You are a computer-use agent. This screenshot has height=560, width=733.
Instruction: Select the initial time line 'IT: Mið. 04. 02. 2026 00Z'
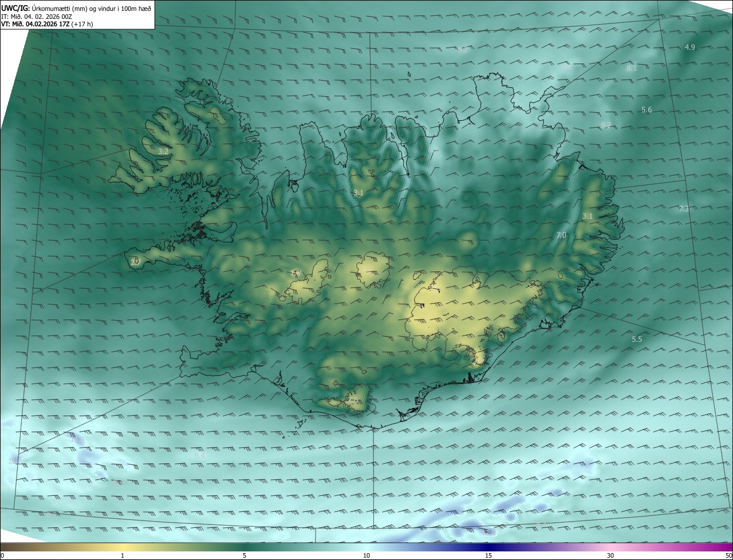[x=36, y=17]
